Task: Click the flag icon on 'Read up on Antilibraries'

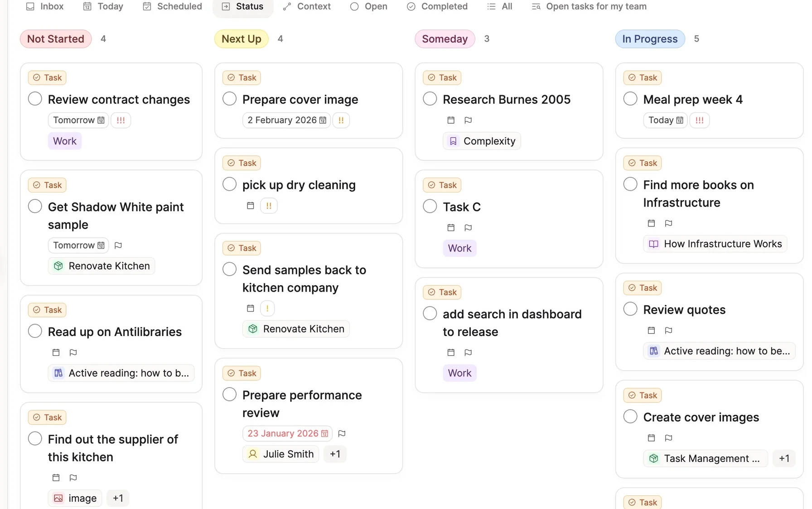Action: coord(73,352)
